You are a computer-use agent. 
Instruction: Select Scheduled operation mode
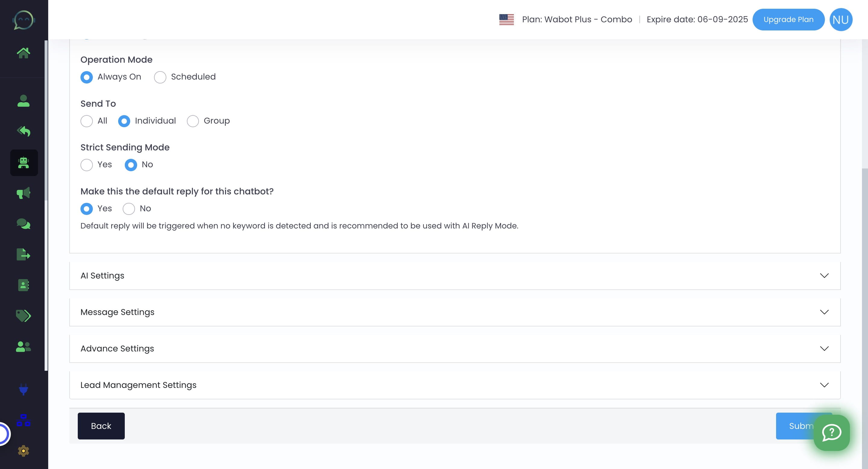160,77
